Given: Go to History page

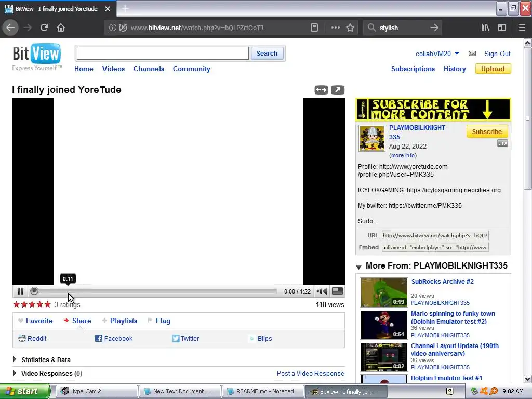Looking at the screenshot, I should coord(455,69).
